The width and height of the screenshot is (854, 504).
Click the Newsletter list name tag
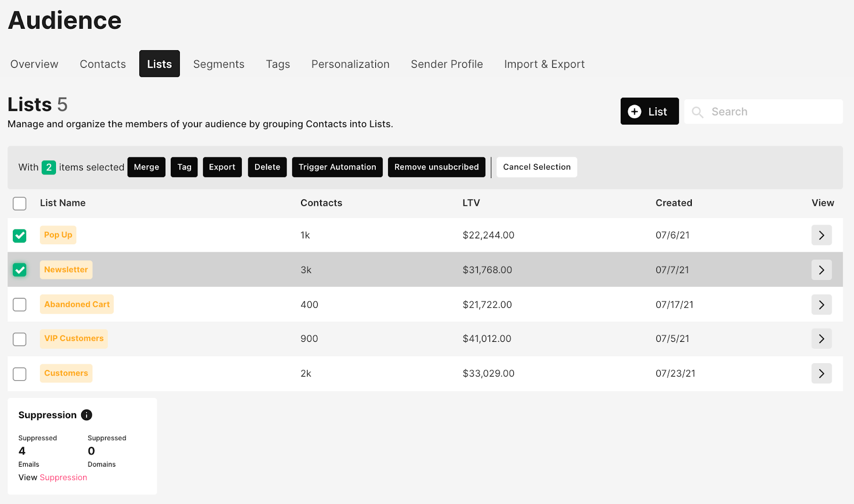(66, 270)
